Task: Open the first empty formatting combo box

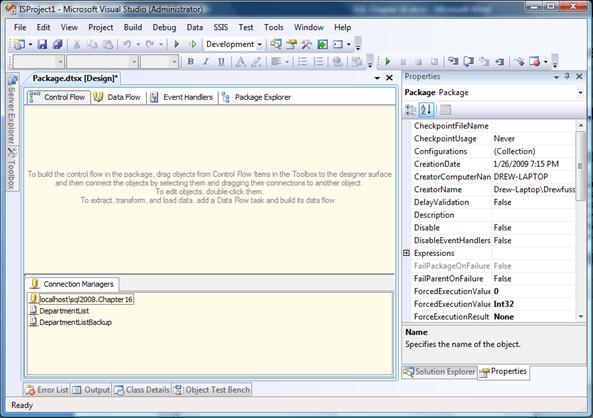Action: click(38, 61)
